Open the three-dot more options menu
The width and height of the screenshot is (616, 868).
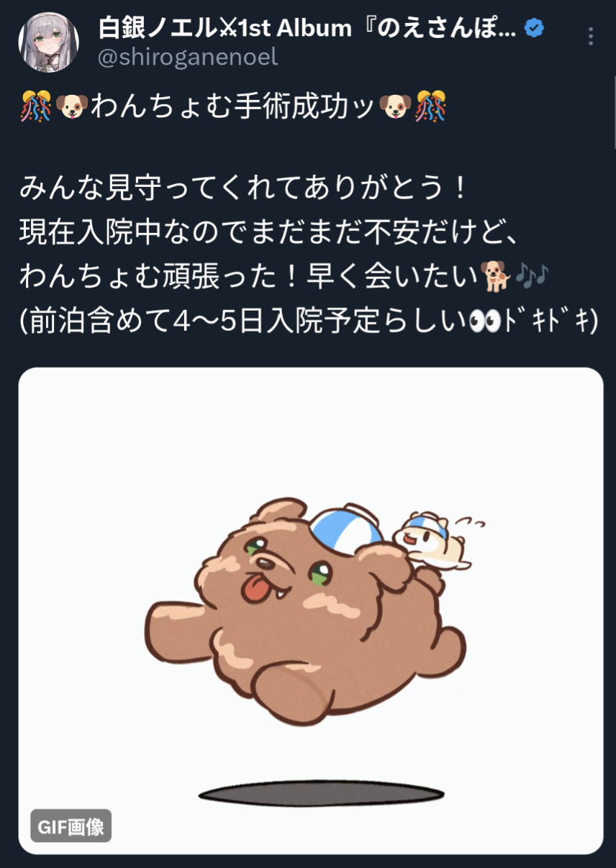591,37
